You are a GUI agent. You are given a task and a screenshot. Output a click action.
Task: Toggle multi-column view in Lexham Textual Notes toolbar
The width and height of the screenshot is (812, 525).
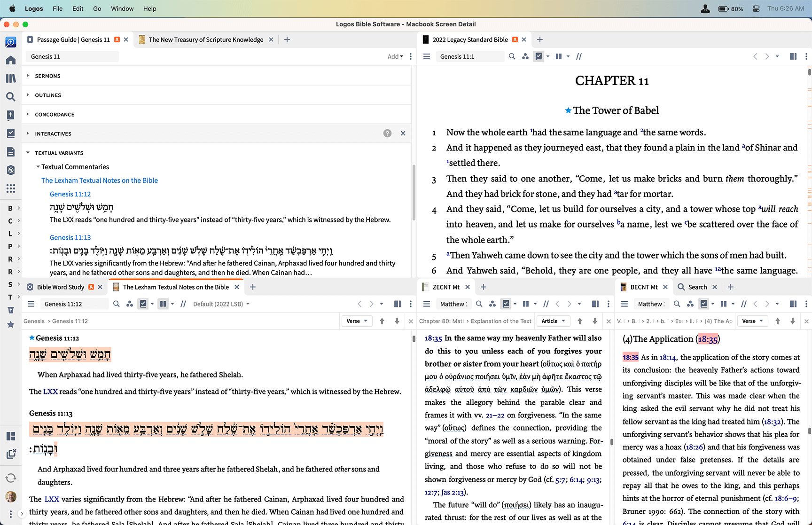163,304
